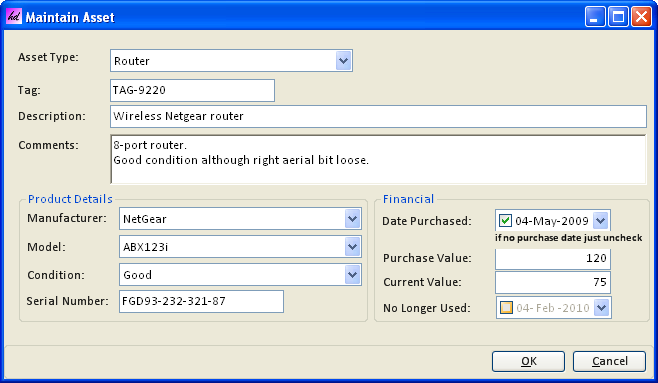This screenshot has width=658, height=383.
Task: Uncheck the Date Purchased checkbox
Action: click(x=505, y=221)
